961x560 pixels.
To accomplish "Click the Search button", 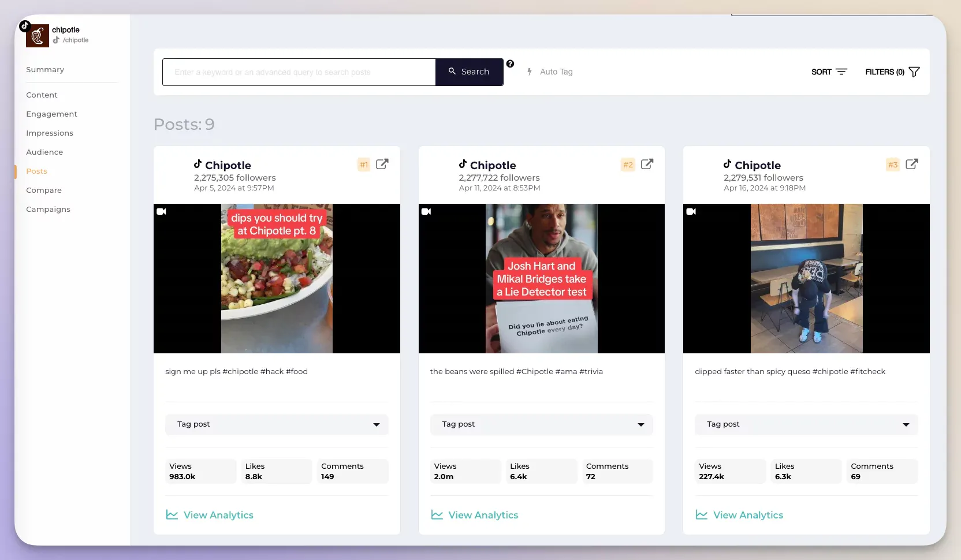I will [469, 72].
